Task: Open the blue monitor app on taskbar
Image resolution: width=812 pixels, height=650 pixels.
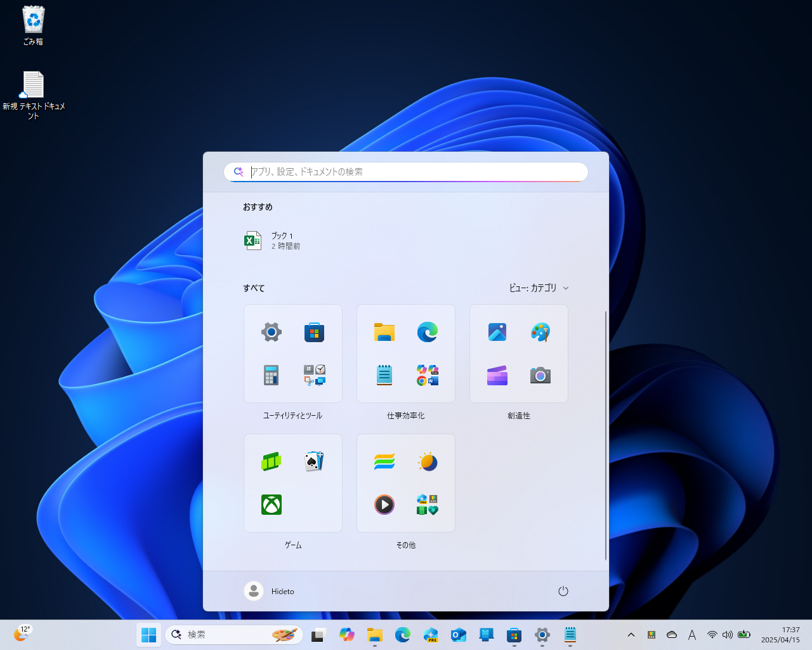Action: click(487, 635)
